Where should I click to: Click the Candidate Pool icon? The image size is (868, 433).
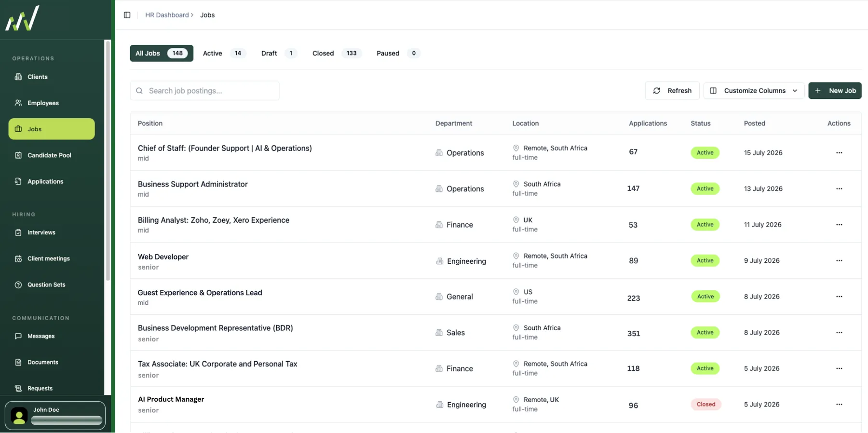click(18, 155)
